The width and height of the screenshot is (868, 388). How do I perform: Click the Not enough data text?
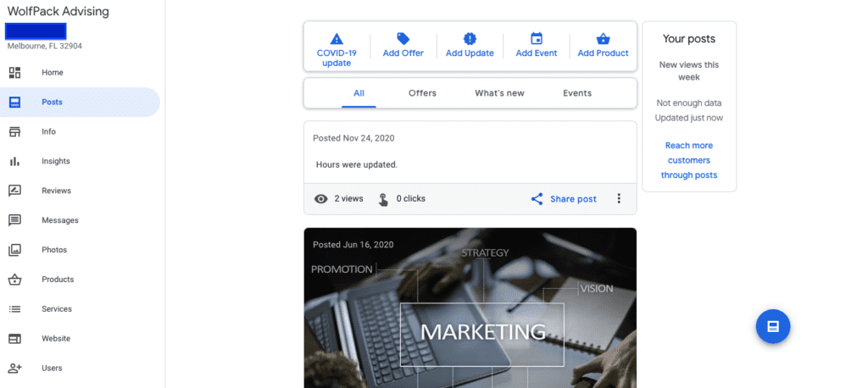[689, 103]
